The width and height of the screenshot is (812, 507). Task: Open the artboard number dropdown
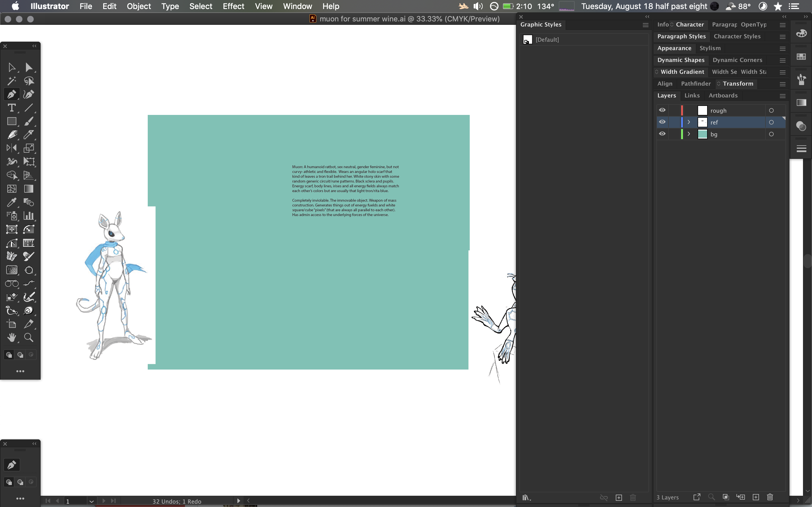[x=91, y=501]
